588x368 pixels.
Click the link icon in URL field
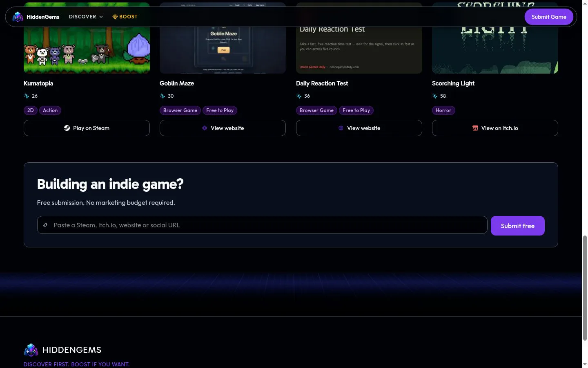(45, 225)
